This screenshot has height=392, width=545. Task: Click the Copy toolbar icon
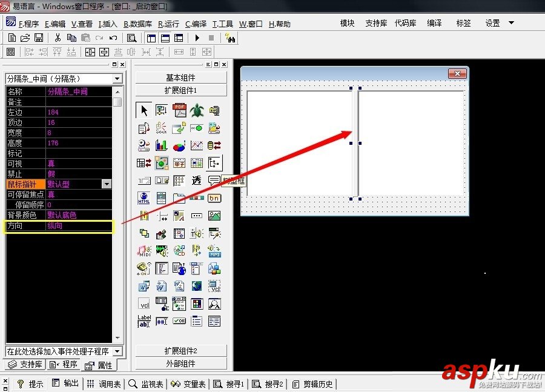point(71,38)
